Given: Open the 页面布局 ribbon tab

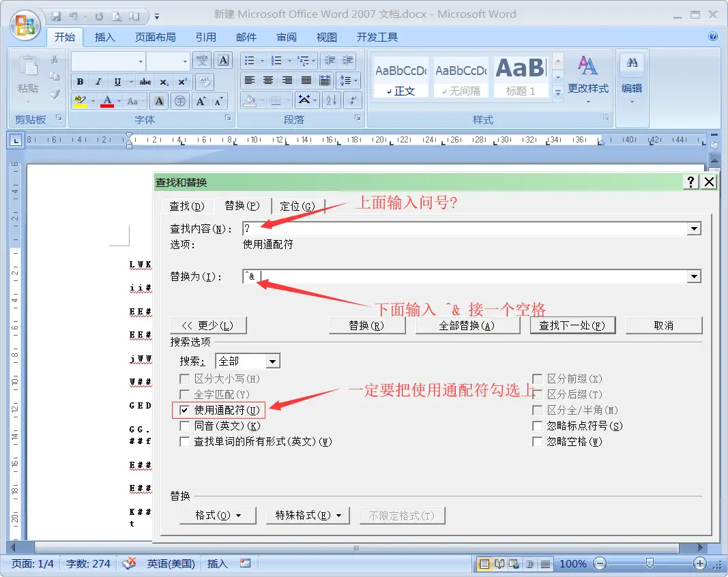Looking at the screenshot, I should tap(155, 38).
